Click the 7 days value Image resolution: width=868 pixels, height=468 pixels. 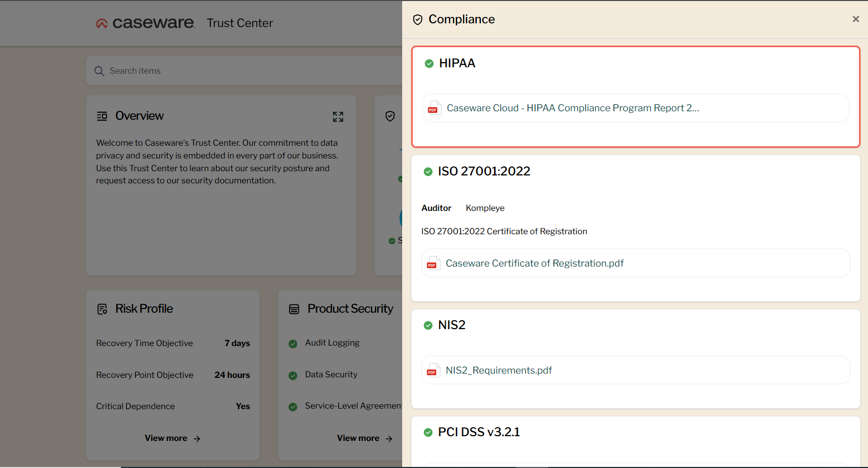(x=237, y=343)
